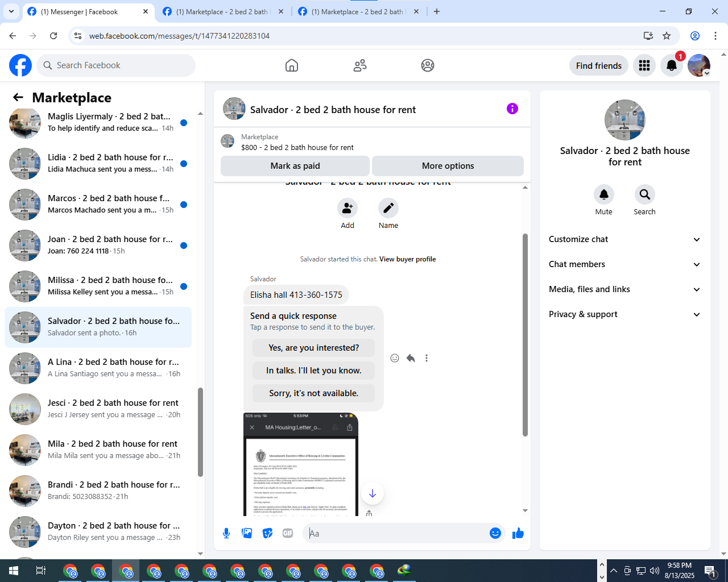Open conversation information purple icon
The image size is (728, 582).
coord(512,109)
